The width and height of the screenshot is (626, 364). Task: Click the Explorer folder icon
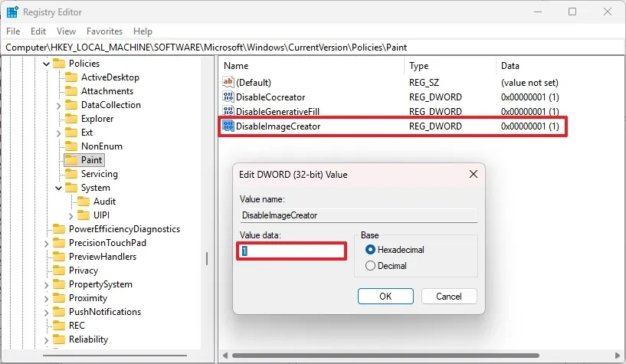[71, 119]
